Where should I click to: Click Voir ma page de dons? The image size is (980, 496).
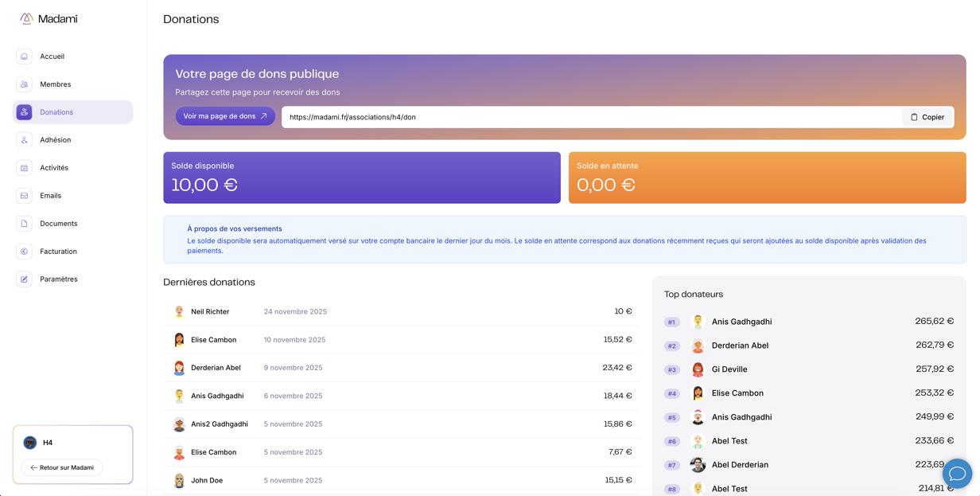[x=225, y=116]
